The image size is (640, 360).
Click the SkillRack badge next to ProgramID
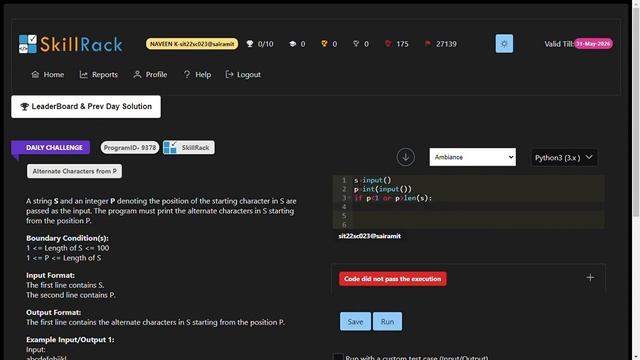(189, 147)
